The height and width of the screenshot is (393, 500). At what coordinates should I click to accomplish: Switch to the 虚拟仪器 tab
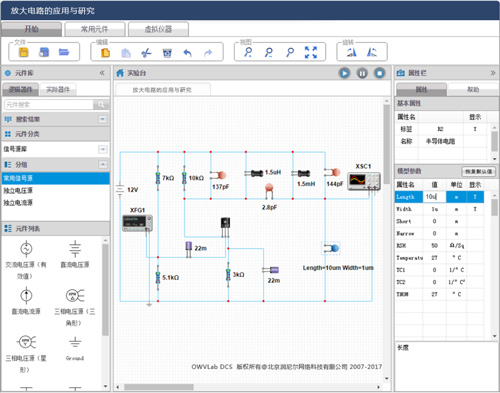158,29
